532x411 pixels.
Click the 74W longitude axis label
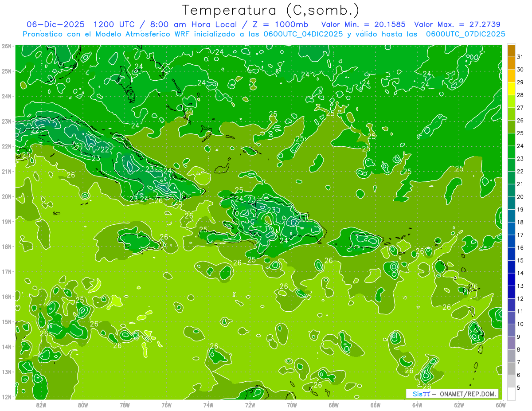point(208,405)
